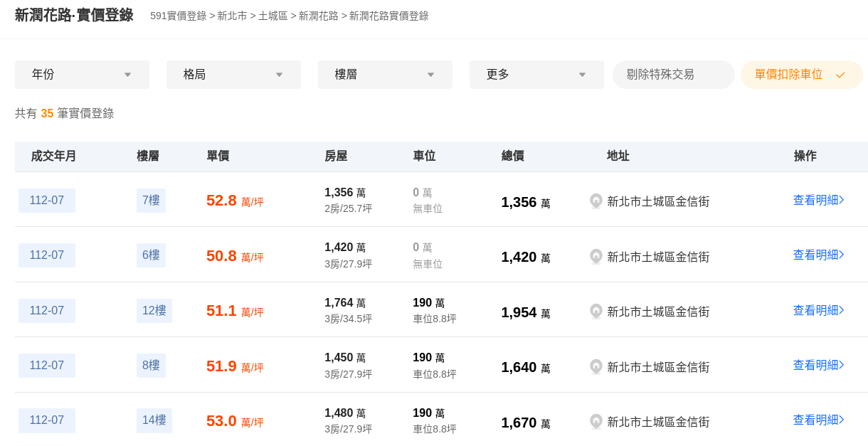Expand the 更多 filter options
The height and width of the screenshot is (446, 868).
point(536,75)
